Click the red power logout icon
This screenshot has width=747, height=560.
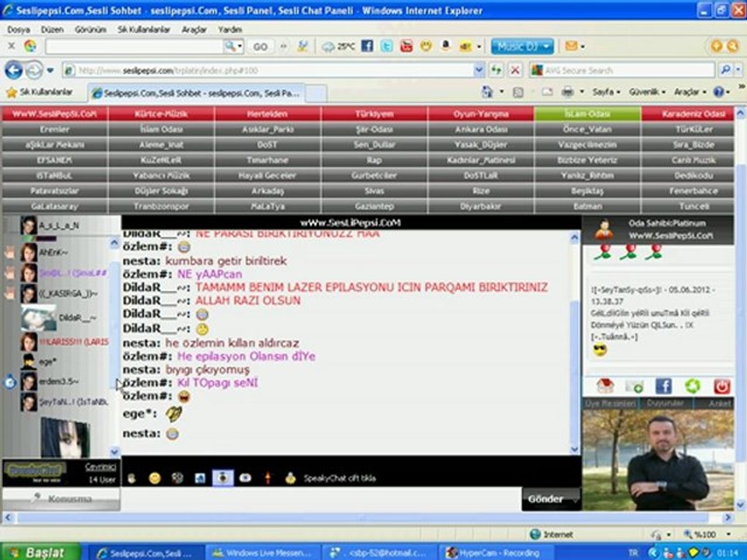point(722,387)
